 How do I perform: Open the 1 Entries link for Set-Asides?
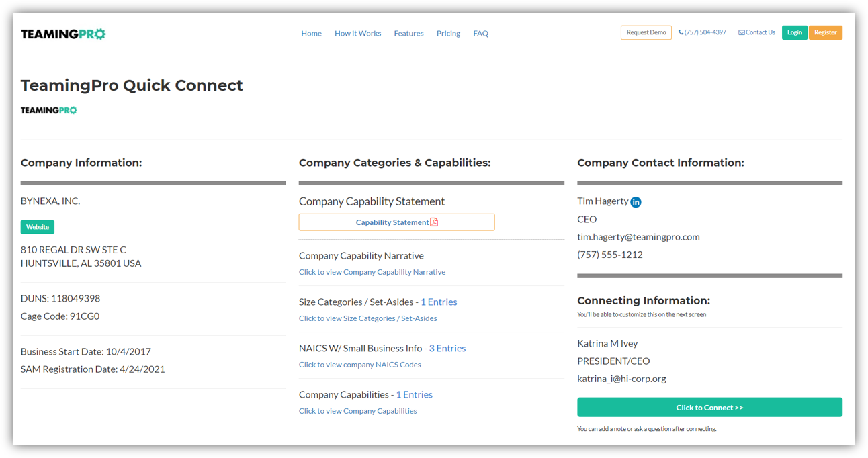tap(439, 302)
